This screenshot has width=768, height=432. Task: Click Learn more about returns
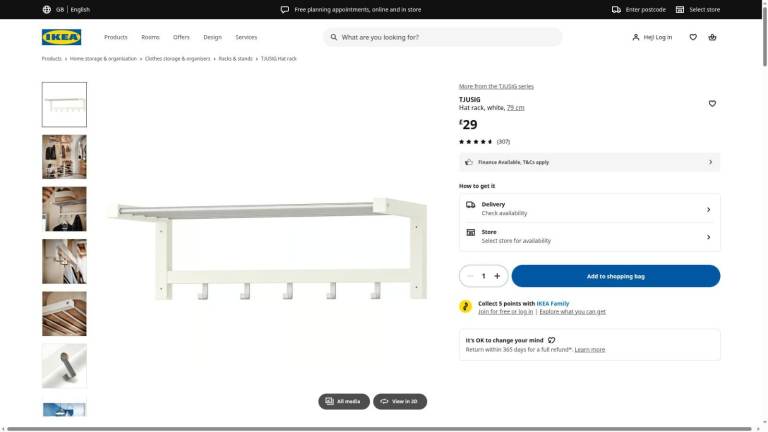[590, 350]
